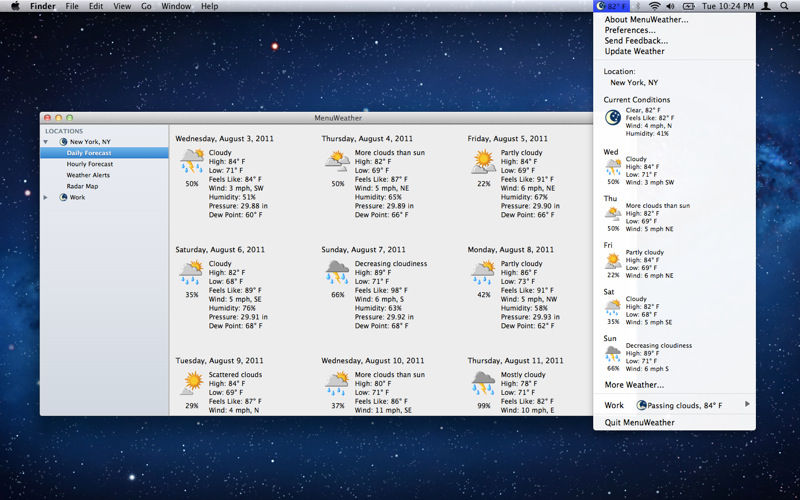Open the Window menu

[x=176, y=6]
